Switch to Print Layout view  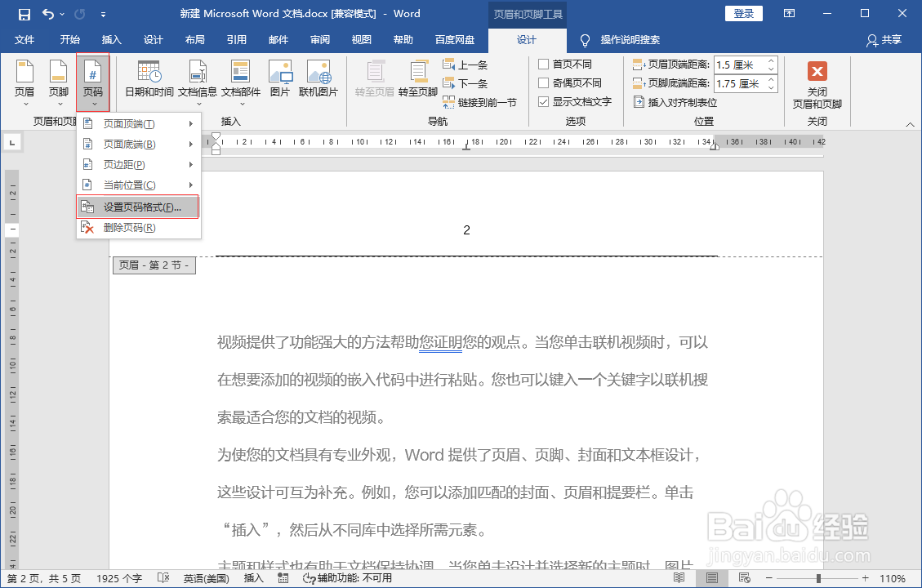[711, 578]
